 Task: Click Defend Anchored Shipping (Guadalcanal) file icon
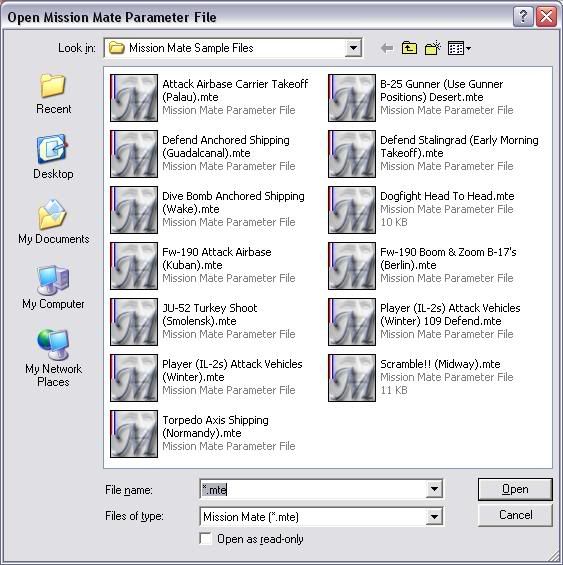point(134,154)
